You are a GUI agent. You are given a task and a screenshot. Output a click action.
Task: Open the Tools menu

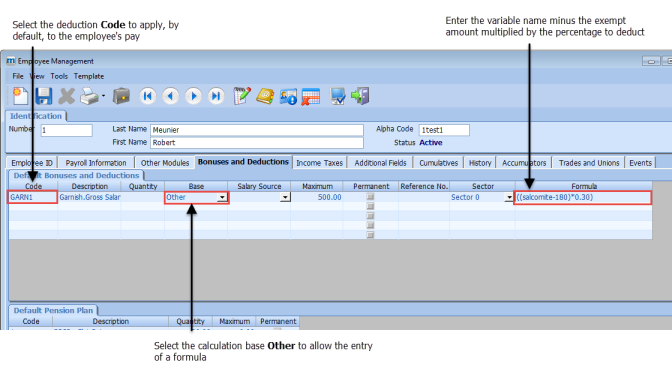59,76
